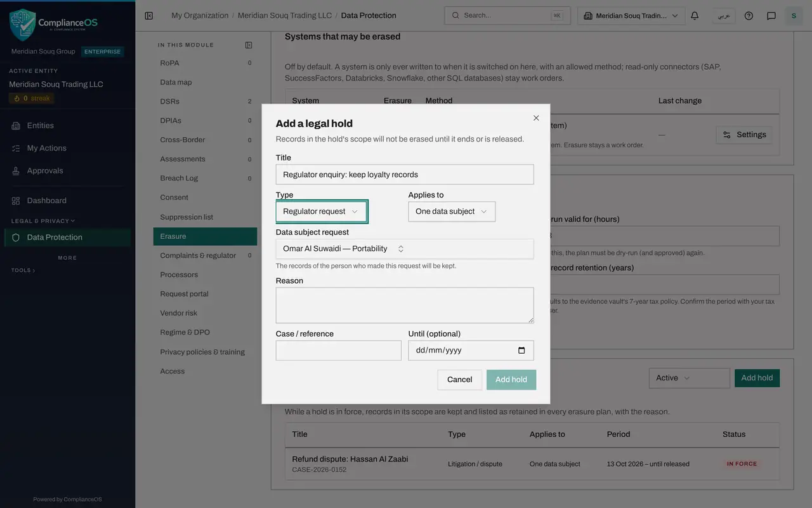Open the DSRs module page
Screen dimensions: 812x508
click(206, 102)
